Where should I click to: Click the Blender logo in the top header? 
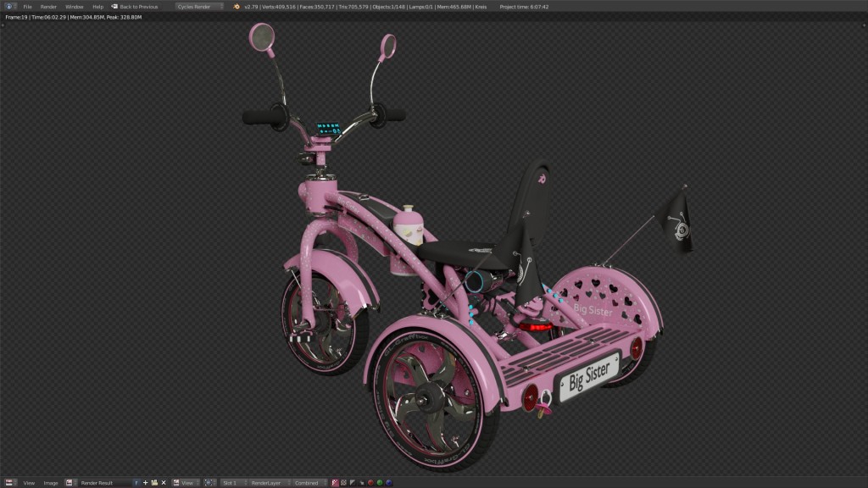[7, 5]
